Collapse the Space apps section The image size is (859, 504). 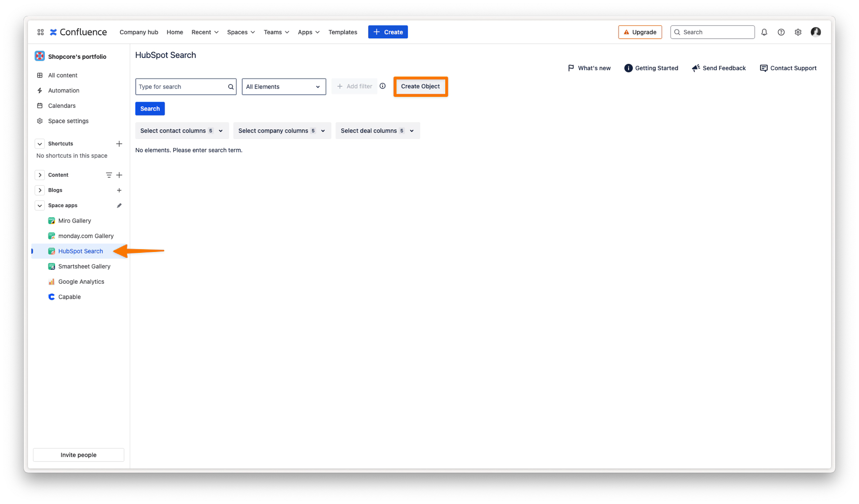click(40, 205)
